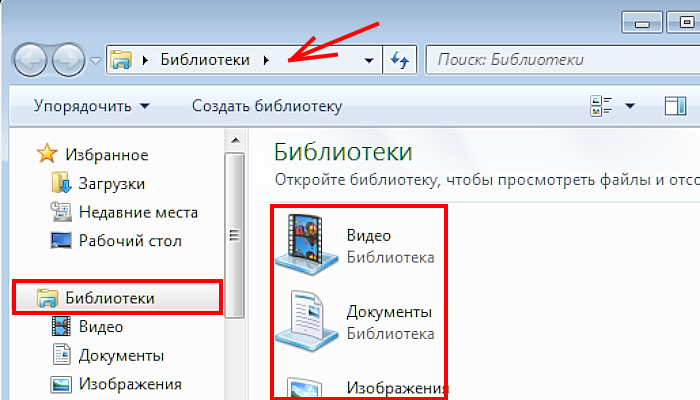Minimize the Explorer window
Image resolution: width=700 pixels, height=400 pixels.
(x=642, y=23)
